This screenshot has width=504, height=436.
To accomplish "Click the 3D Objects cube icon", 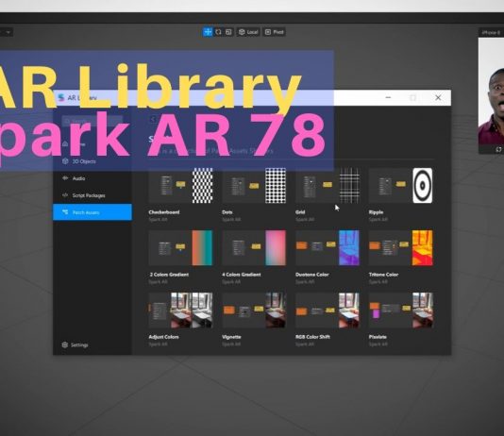I will [65, 161].
